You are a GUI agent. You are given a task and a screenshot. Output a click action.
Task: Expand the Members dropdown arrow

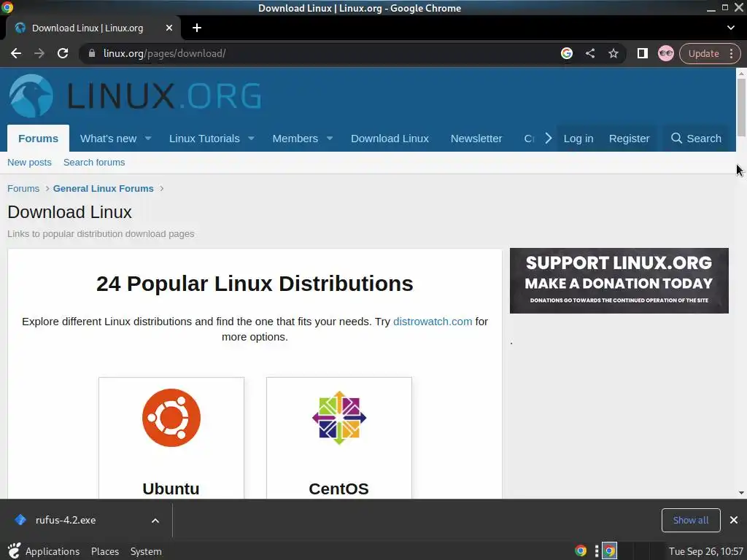tap(329, 139)
